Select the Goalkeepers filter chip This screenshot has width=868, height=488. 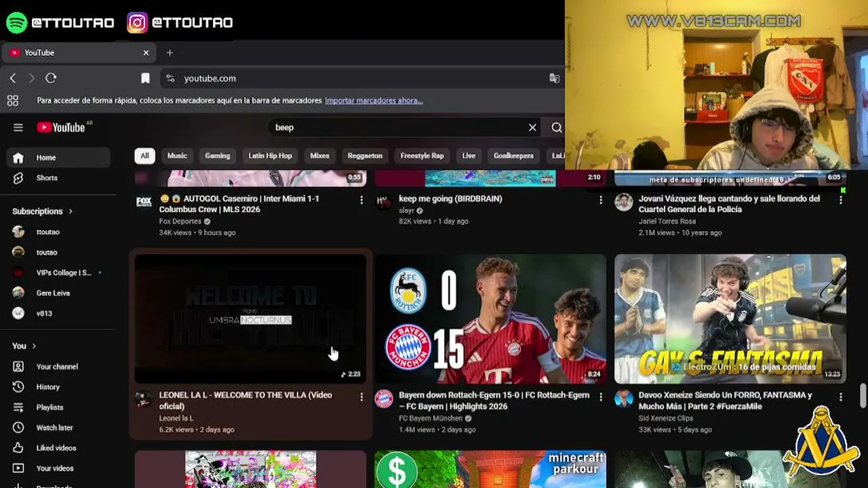513,156
